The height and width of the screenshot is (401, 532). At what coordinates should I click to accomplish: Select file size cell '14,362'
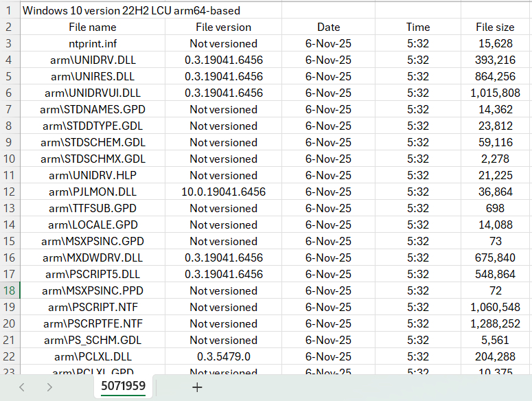(x=496, y=109)
